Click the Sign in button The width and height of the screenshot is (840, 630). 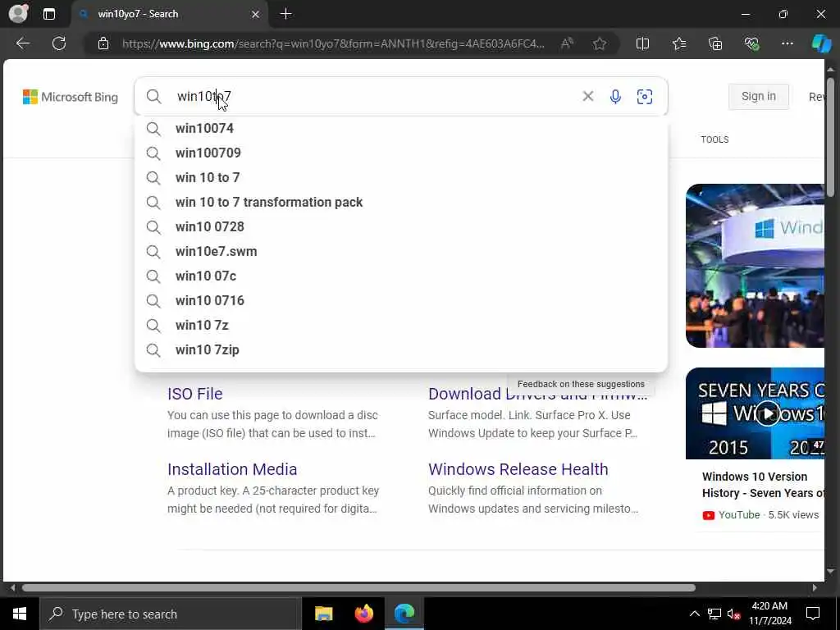[758, 97]
